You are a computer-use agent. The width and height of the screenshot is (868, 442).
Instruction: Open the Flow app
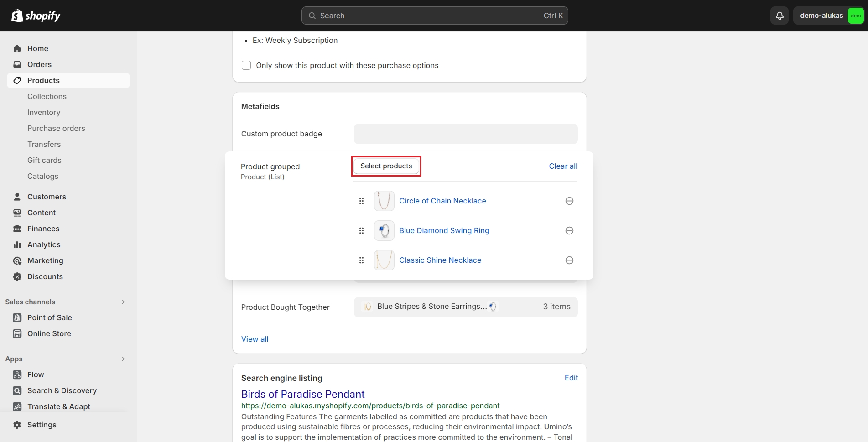point(36,374)
